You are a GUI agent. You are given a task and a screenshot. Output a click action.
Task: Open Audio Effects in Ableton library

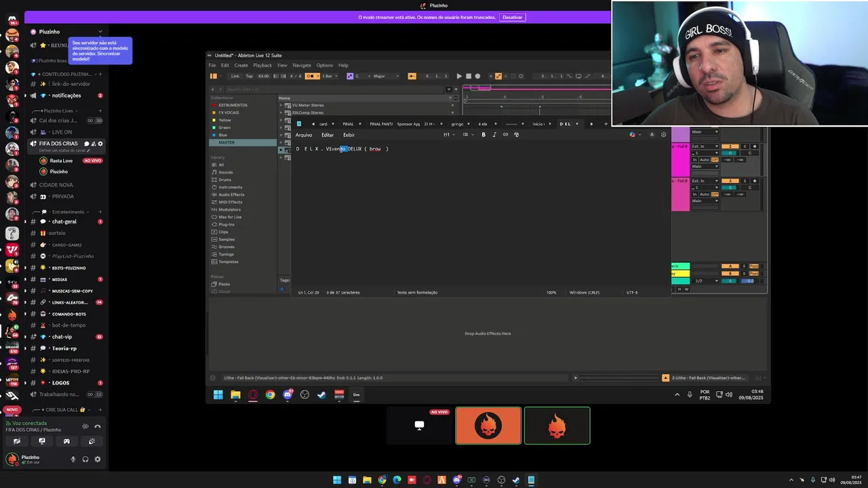click(231, 195)
